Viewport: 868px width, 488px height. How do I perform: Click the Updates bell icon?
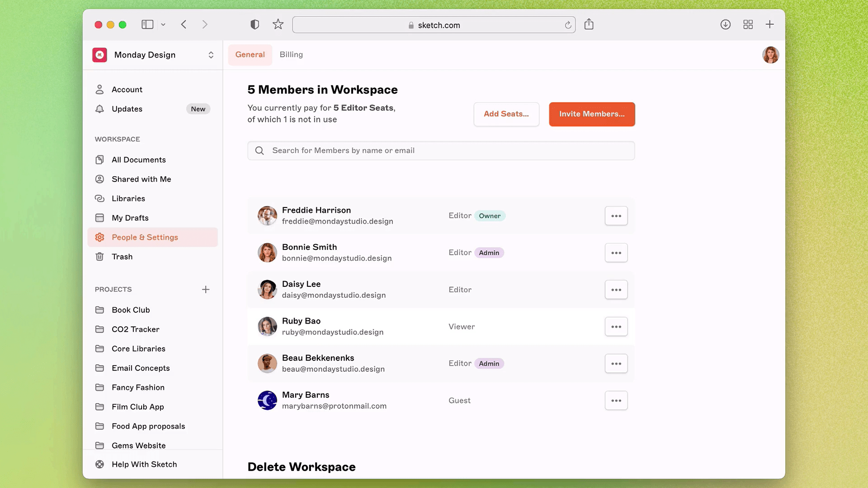coord(99,109)
